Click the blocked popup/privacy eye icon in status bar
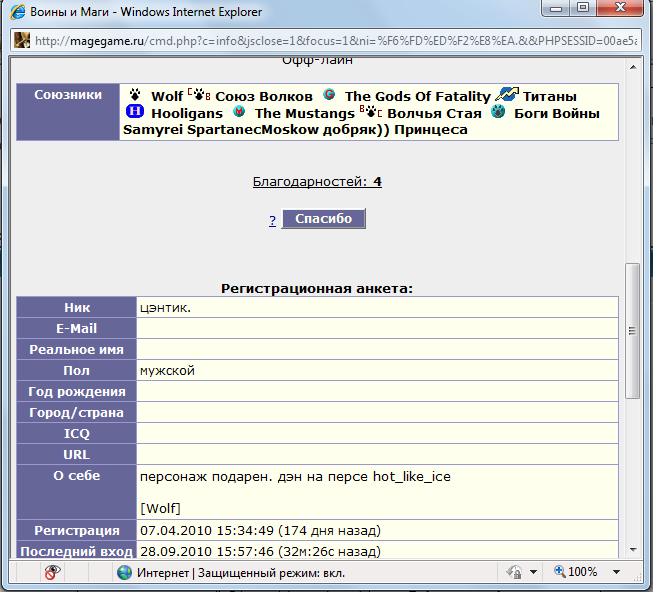Viewport: 653px width, 592px height. [x=52, y=572]
